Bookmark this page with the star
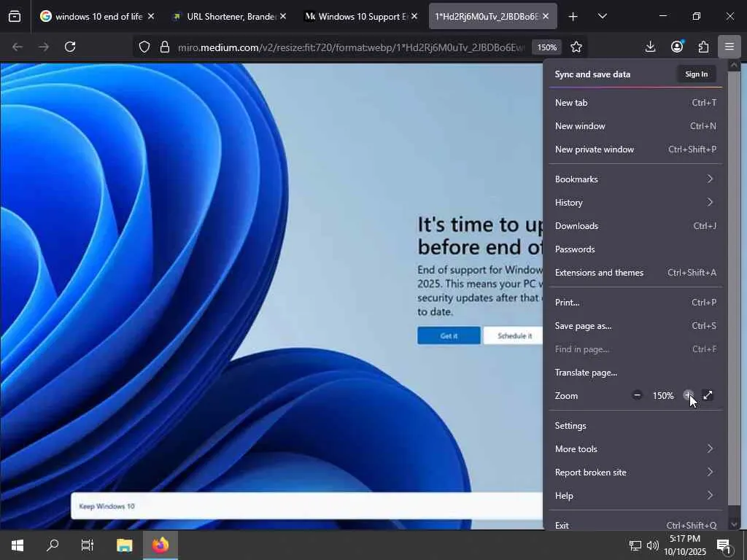 [576, 47]
